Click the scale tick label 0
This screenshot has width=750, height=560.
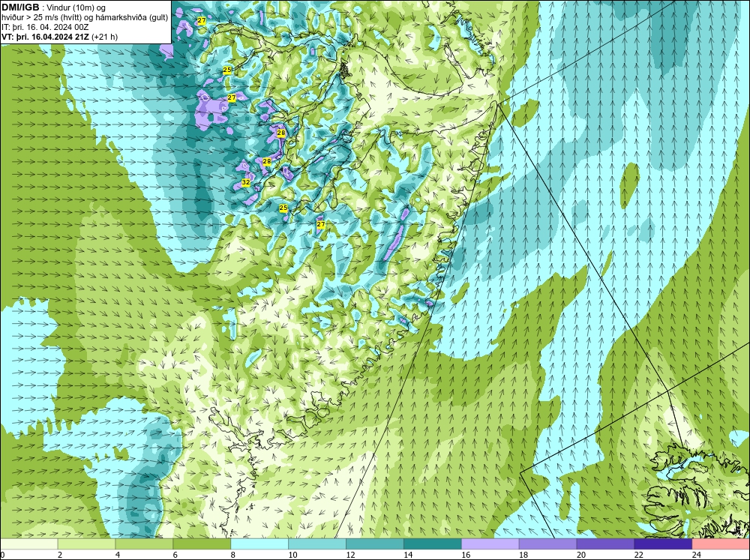tap(2, 555)
